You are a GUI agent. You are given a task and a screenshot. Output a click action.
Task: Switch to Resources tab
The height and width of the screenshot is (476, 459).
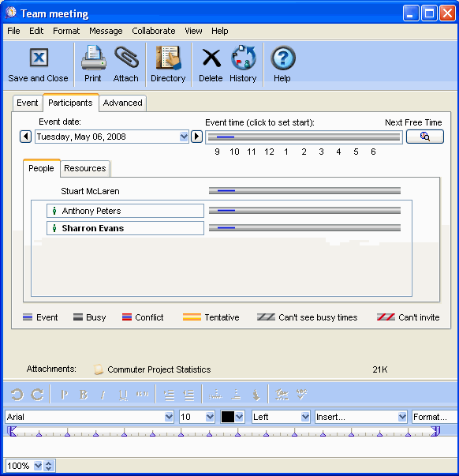85,168
